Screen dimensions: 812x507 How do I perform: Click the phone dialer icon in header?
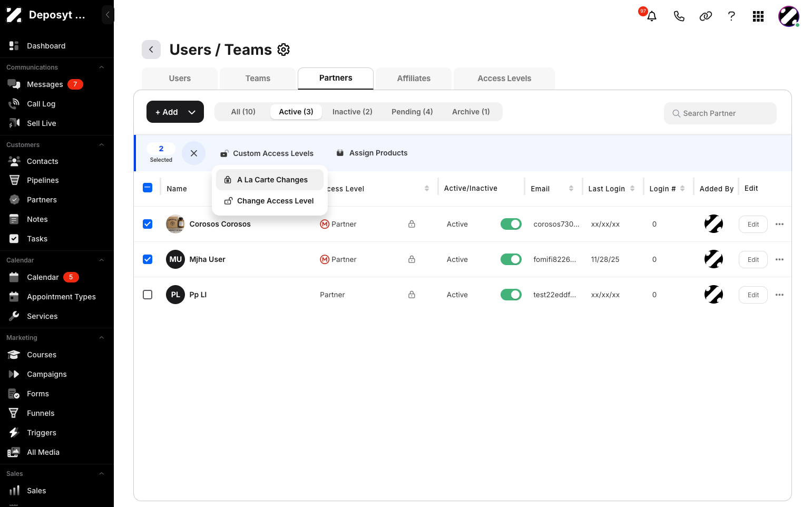[x=679, y=16]
